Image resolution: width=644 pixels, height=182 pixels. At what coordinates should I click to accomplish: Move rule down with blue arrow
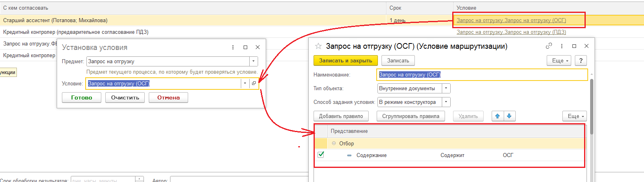(x=509, y=116)
